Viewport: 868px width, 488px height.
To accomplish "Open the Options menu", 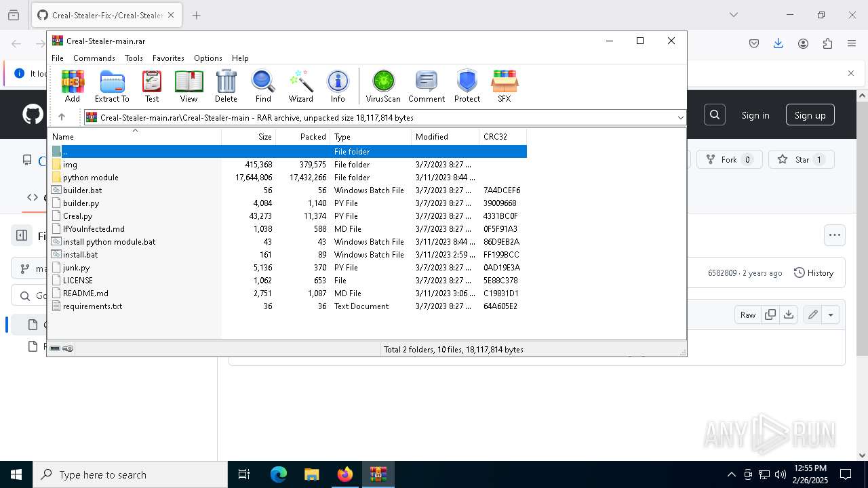I will point(208,58).
